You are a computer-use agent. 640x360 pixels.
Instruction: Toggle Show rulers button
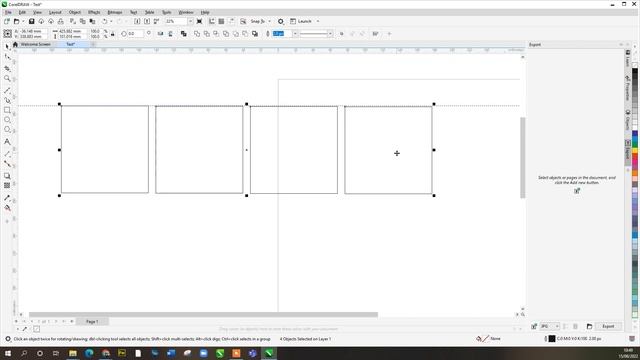[x=212, y=21]
